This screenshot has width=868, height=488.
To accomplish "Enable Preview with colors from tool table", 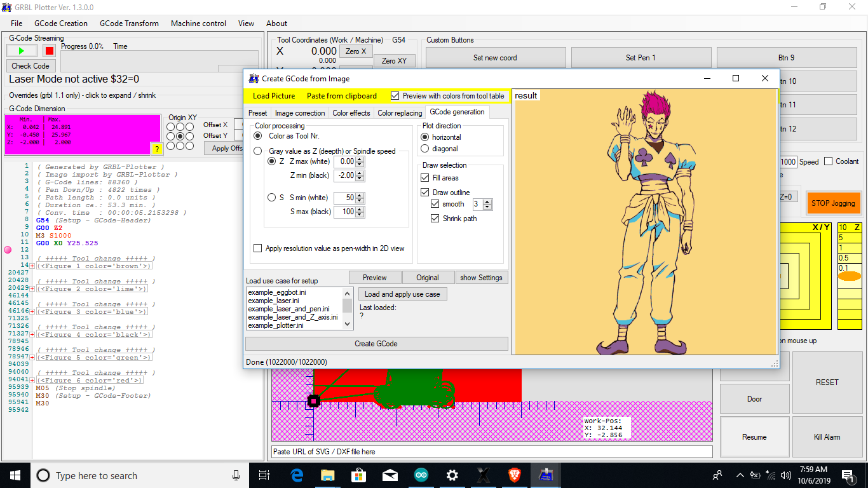I will [x=395, y=96].
